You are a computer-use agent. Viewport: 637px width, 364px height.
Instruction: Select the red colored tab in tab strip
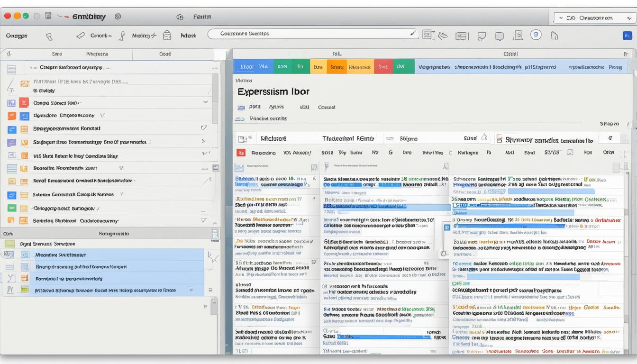(383, 67)
